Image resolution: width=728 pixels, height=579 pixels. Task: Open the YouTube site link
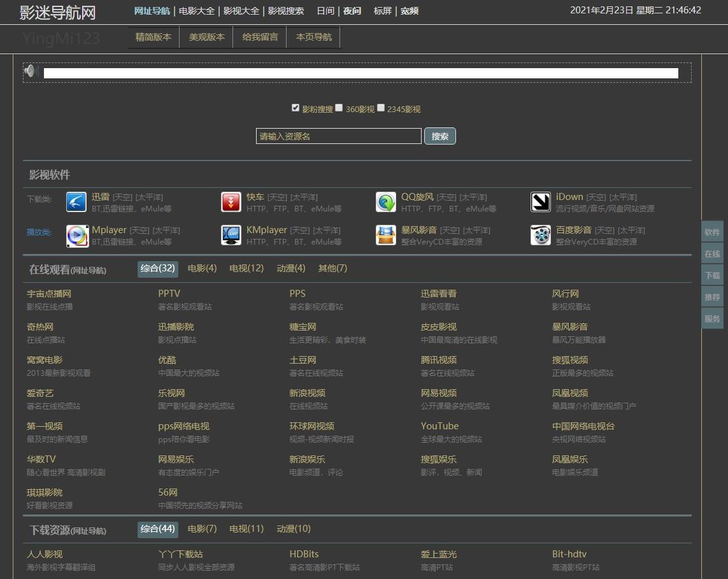click(439, 426)
